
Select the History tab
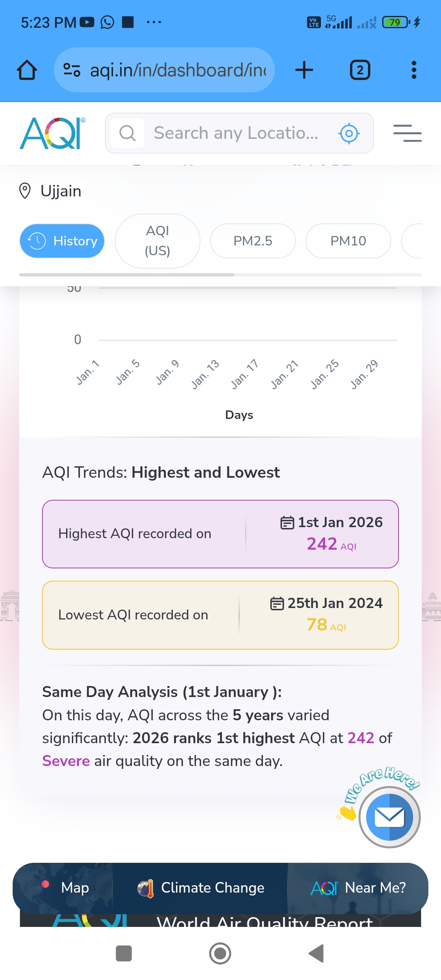coord(62,241)
